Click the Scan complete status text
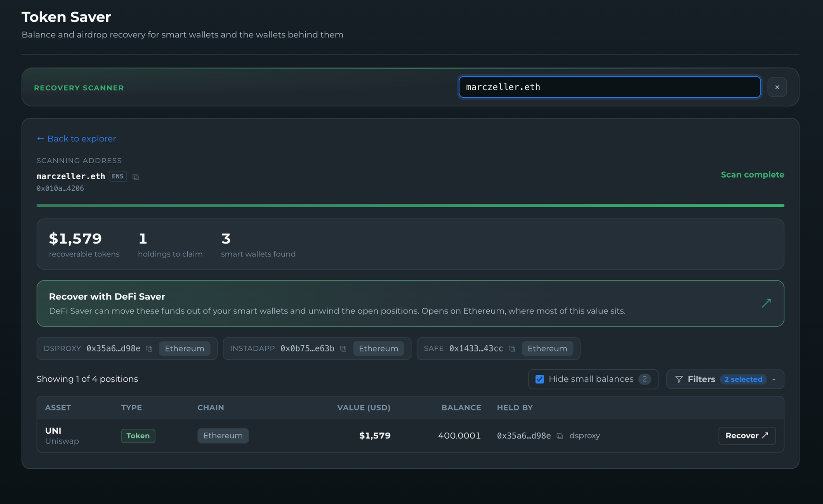 click(x=752, y=175)
